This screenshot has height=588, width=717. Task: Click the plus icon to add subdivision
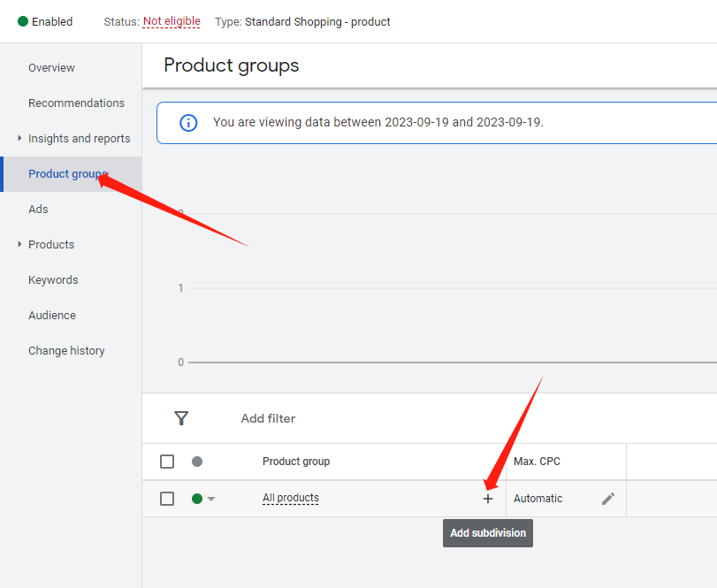coord(487,499)
